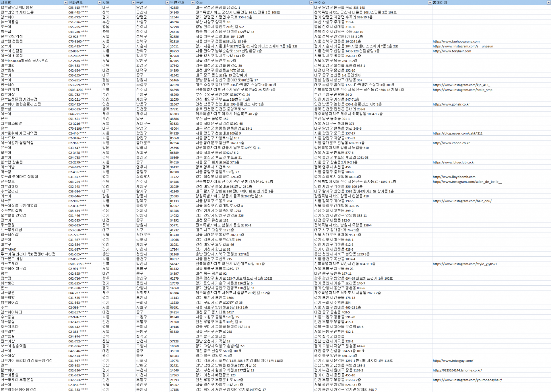Open the www.gohair.co.kr link
The width and height of the screenshot is (551, 392).
[x=451, y=104]
